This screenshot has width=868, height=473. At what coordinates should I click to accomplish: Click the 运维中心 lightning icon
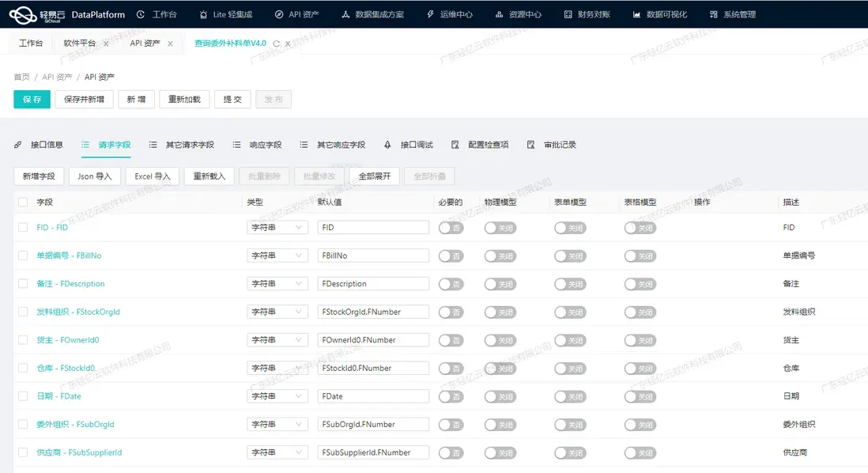(x=430, y=14)
